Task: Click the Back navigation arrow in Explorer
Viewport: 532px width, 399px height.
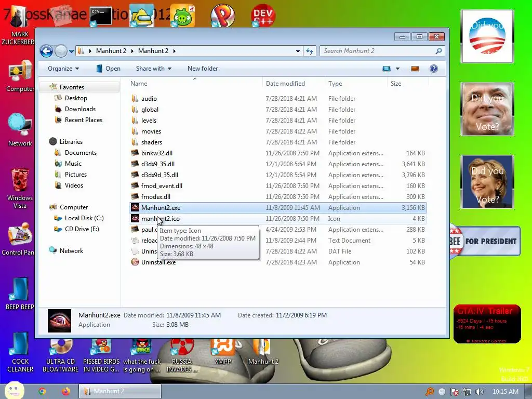Action: pyautogui.click(x=46, y=51)
